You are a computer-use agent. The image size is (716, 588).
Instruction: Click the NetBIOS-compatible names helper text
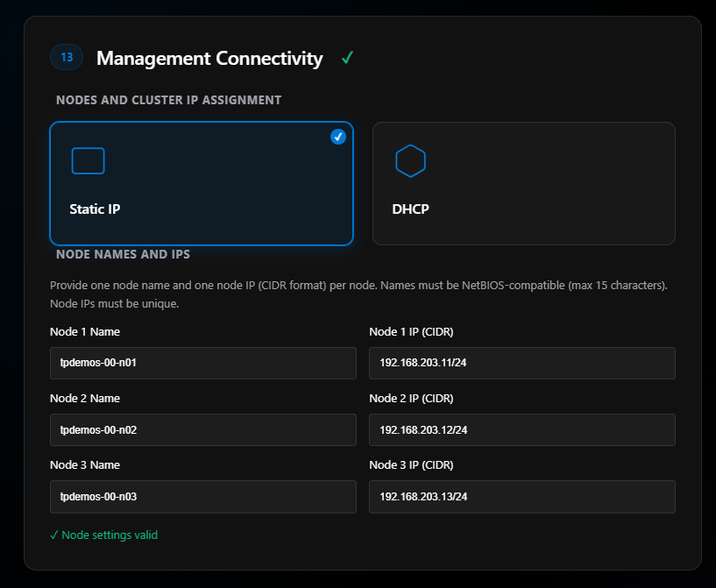click(x=361, y=286)
